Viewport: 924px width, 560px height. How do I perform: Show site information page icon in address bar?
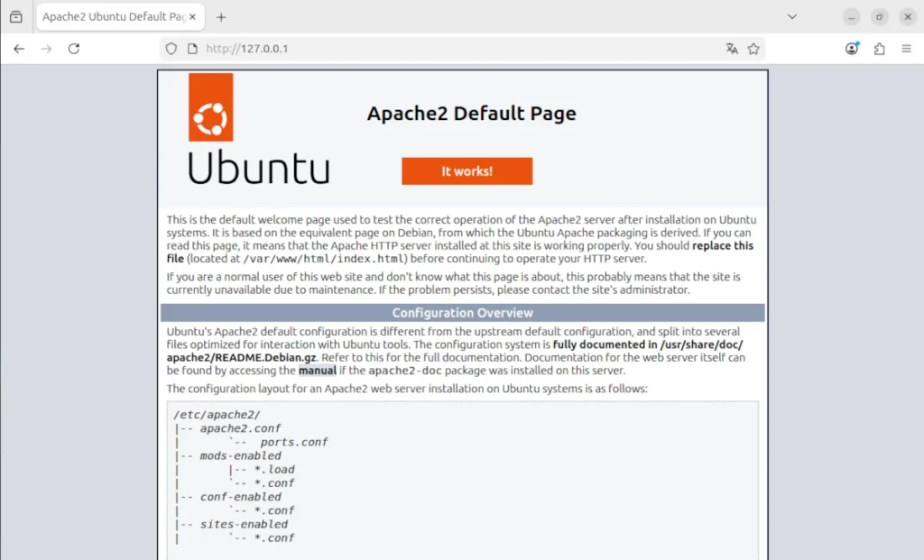pyautogui.click(x=192, y=49)
